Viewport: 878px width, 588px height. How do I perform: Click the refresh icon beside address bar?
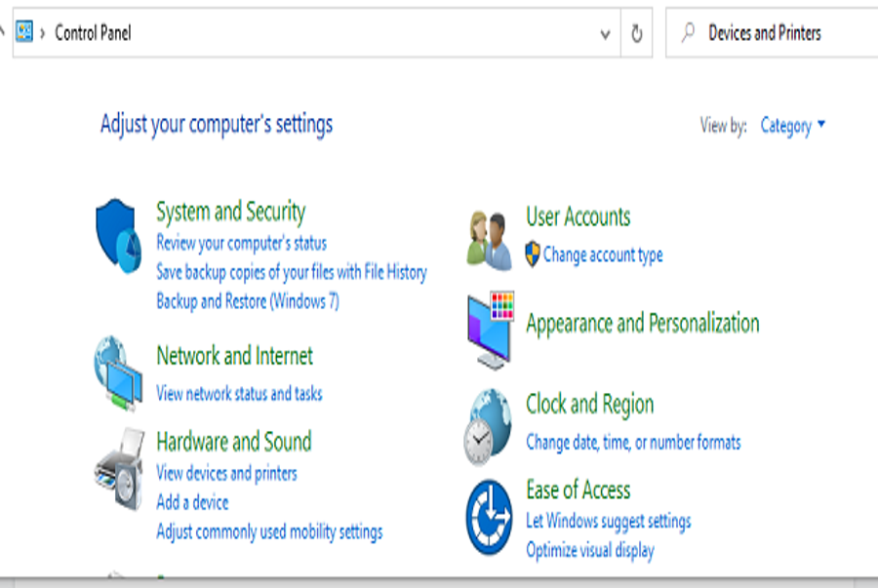tap(637, 33)
